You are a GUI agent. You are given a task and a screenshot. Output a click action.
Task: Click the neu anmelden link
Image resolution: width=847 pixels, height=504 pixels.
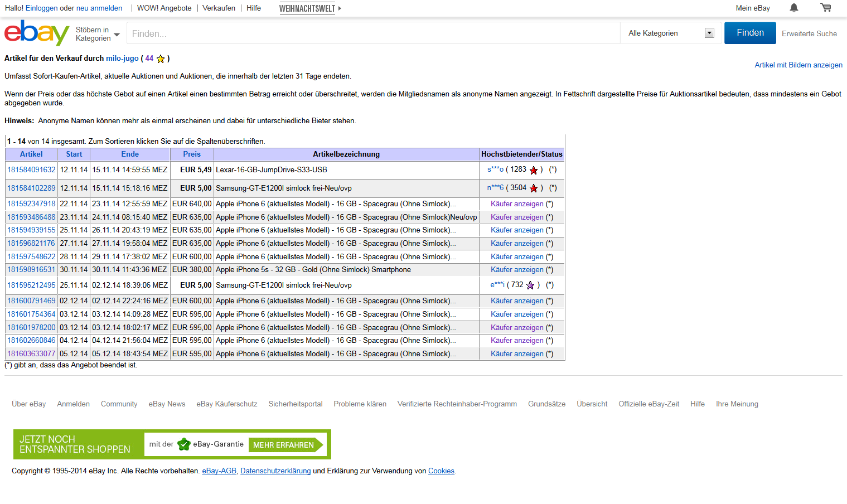[99, 8]
